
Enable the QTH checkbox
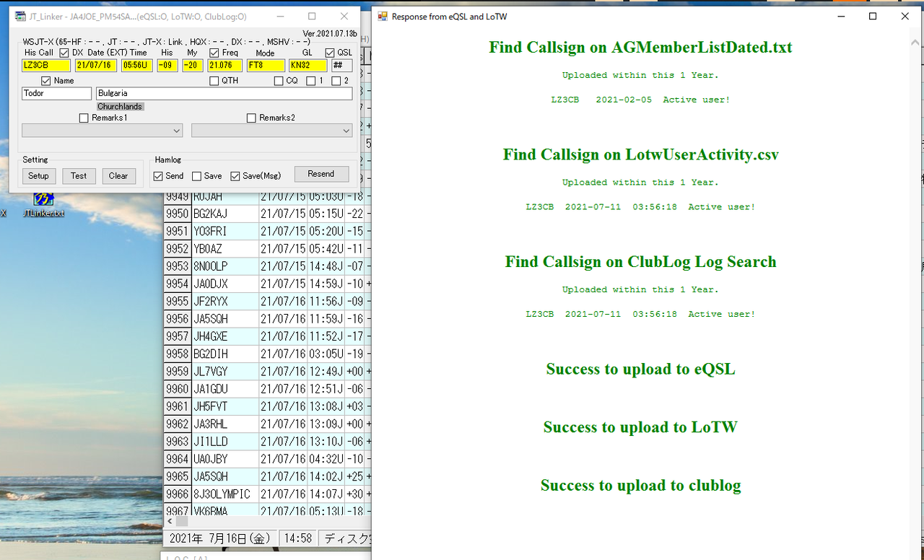pos(214,81)
